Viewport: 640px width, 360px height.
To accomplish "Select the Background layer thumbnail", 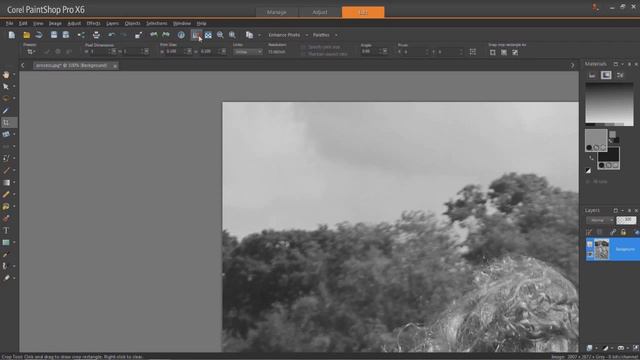I will pos(601,249).
